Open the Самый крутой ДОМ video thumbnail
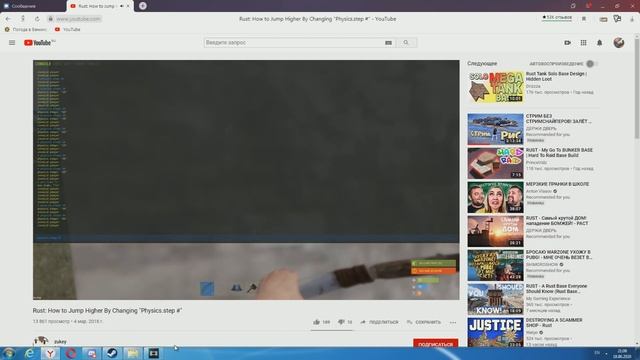 pos(495,231)
